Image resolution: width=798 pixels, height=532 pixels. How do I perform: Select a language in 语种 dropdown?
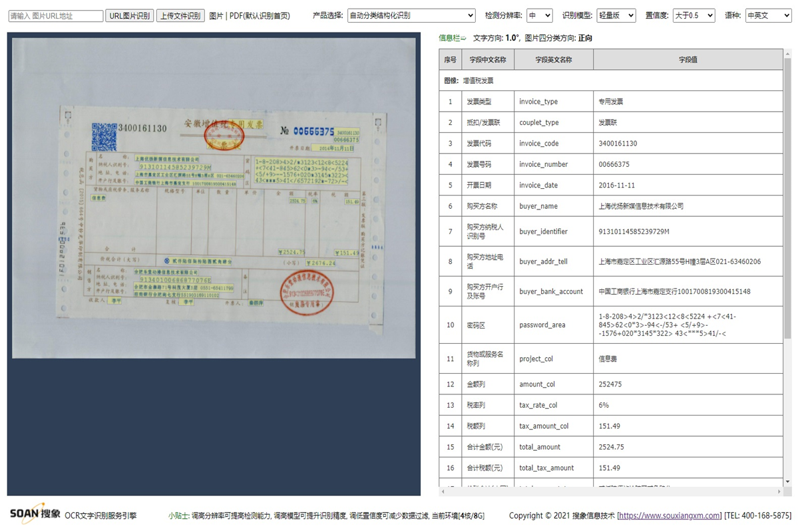[x=768, y=15]
